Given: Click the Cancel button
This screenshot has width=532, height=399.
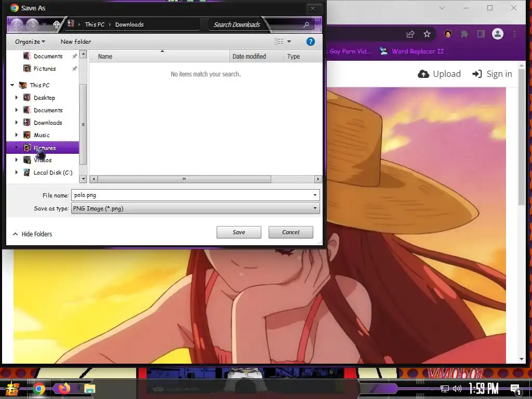Looking at the screenshot, I should [291, 232].
